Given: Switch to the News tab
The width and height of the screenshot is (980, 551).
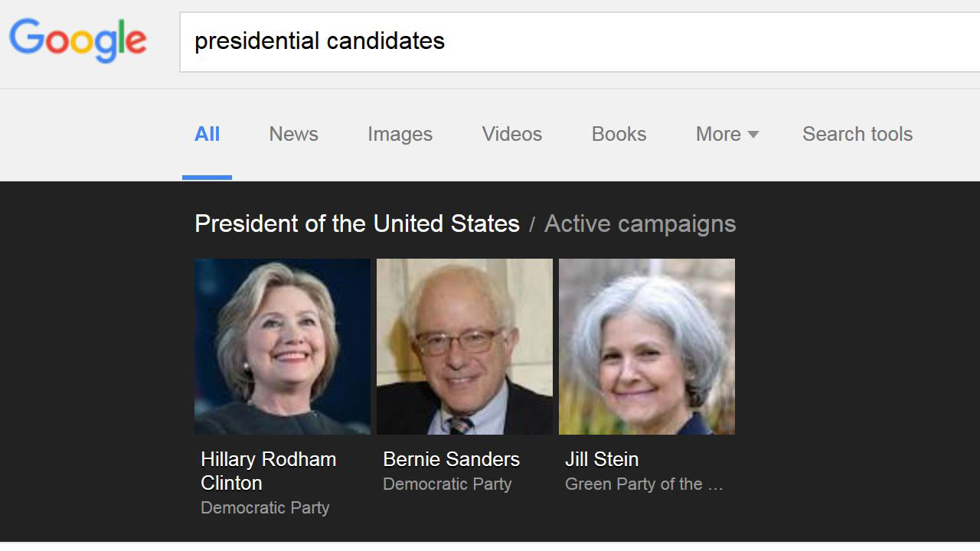Looking at the screenshot, I should tap(293, 135).
